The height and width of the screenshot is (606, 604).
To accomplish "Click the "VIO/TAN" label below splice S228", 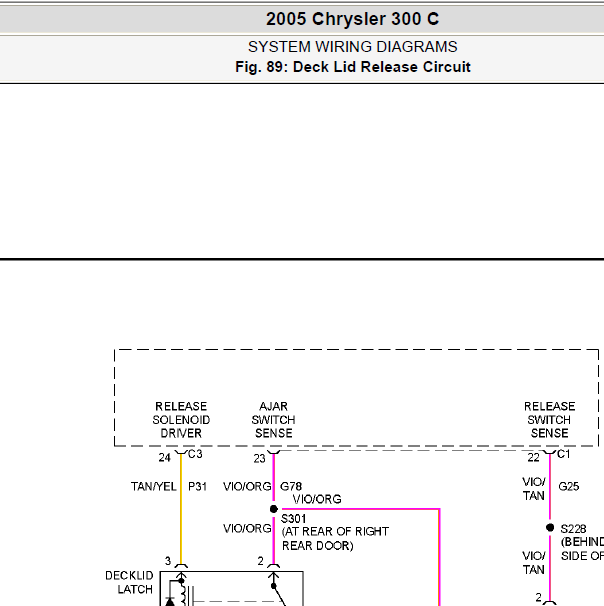I will pos(534,563).
